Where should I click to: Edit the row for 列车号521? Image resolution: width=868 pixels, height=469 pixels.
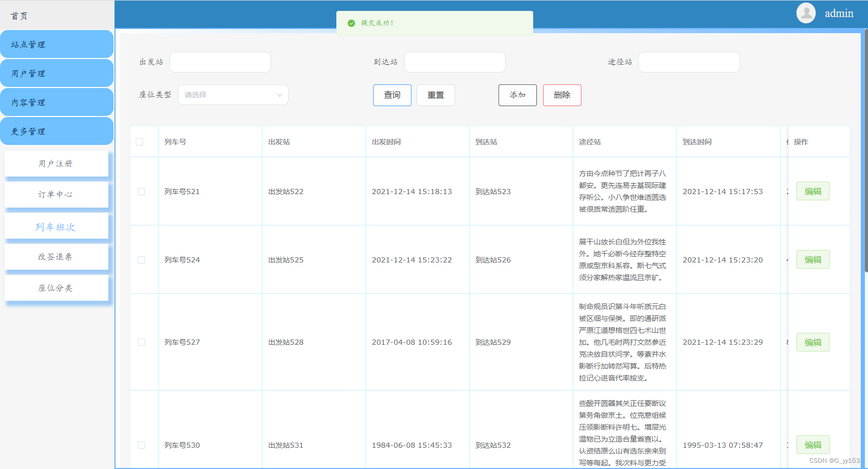tap(813, 192)
